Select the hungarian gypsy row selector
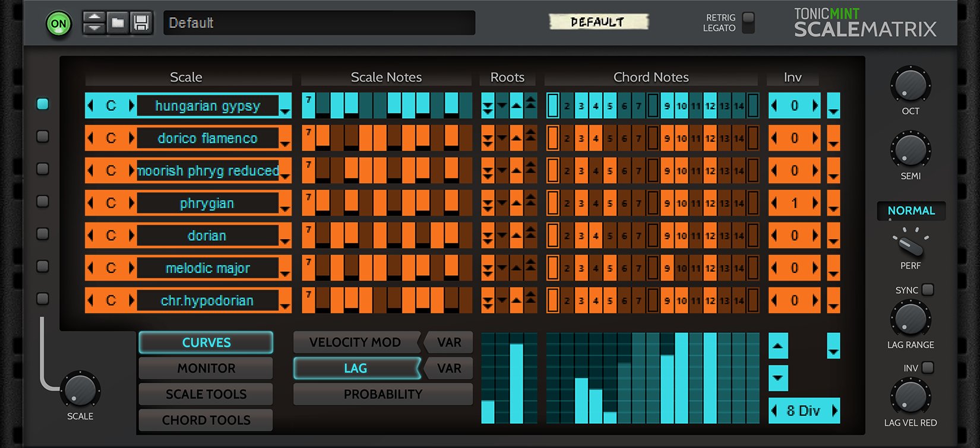The width and height of the screenshot is (980, 448). tap(43, 104)
